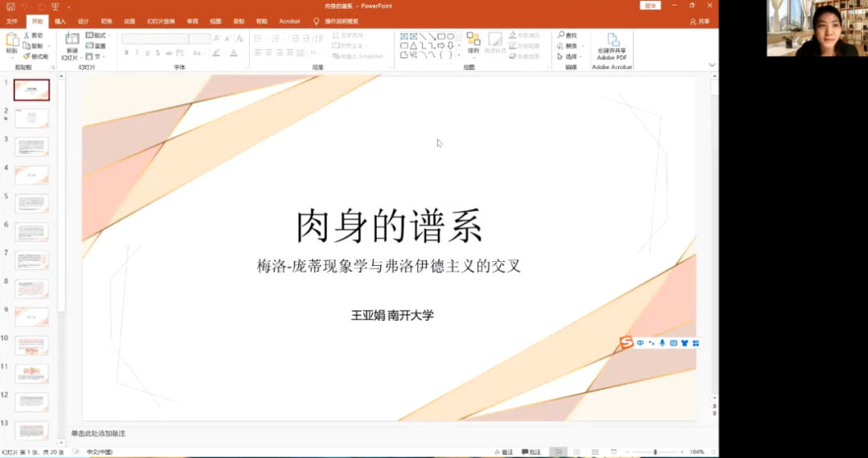Click Tell Me search box (操作说明搜索)
This screenshot has height=458, width=868.
click(342, 22)
